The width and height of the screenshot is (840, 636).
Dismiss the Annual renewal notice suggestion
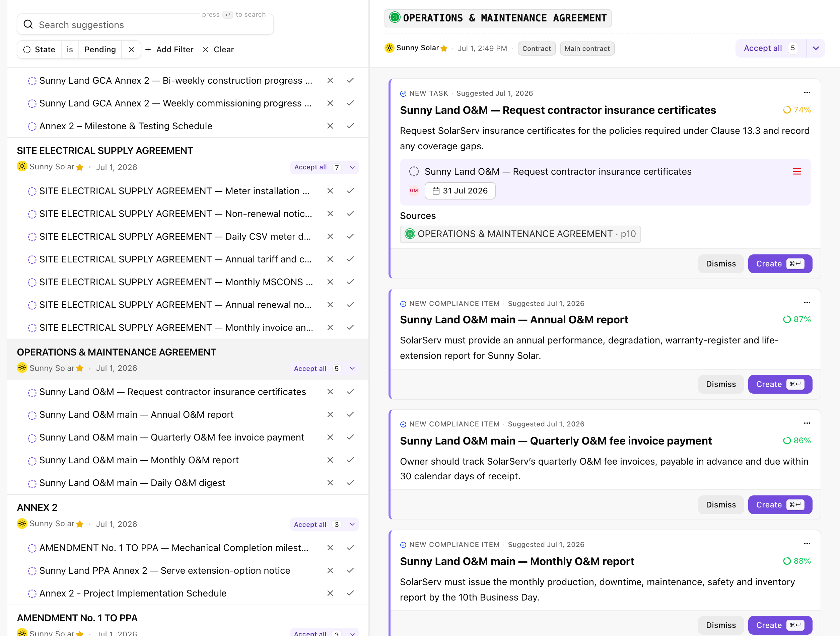click(x=330, y=305)
